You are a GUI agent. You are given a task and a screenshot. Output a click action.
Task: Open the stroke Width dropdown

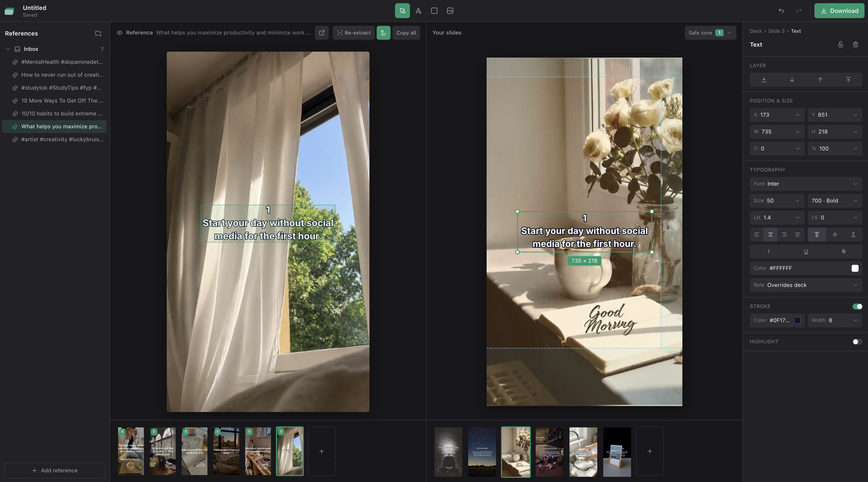(x=835, y=320)
